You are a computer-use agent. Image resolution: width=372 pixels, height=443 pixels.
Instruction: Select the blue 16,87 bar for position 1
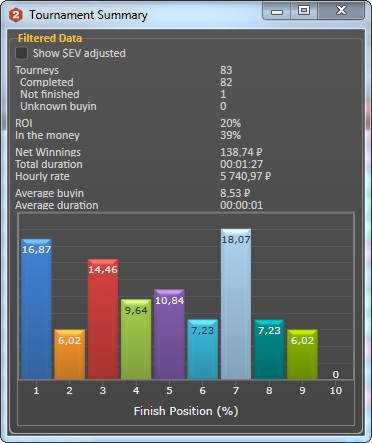[x=36, y=309]
